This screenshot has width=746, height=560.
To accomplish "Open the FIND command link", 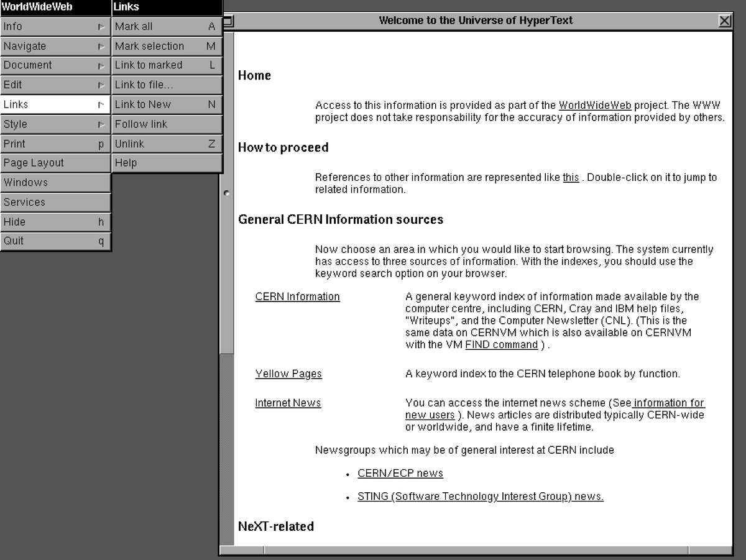I will tap(501, 345).
